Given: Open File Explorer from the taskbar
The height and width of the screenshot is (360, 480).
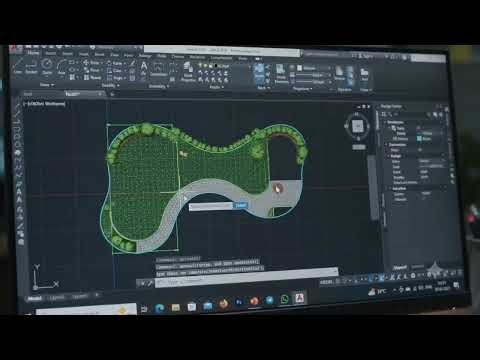Looking at the screenshot, I should pyautogui.click(x=175, y=307).
